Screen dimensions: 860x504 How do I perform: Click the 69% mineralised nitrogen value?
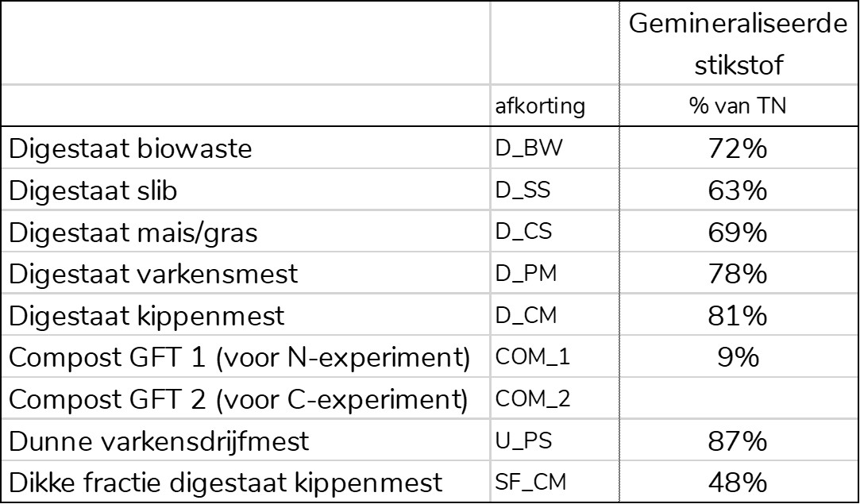tap(737, 232)
